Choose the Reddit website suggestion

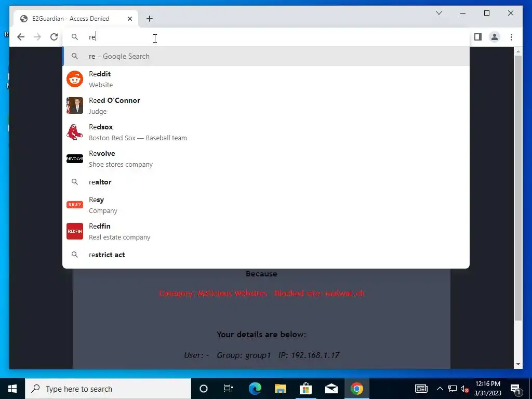point(266,79)
